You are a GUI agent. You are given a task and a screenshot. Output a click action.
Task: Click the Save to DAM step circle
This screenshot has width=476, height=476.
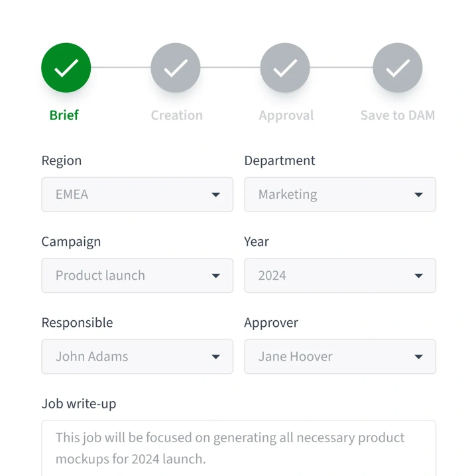pyautogui.click(x=398, y=68)
